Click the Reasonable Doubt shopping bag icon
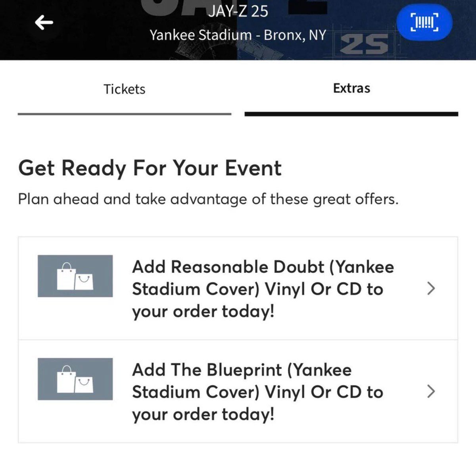 [x=75, y=276]
